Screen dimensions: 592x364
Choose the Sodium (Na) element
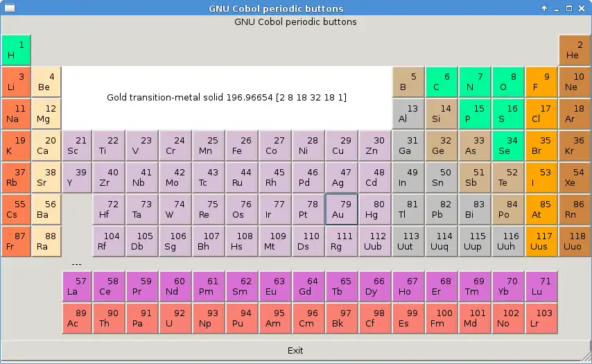point(16,114)
